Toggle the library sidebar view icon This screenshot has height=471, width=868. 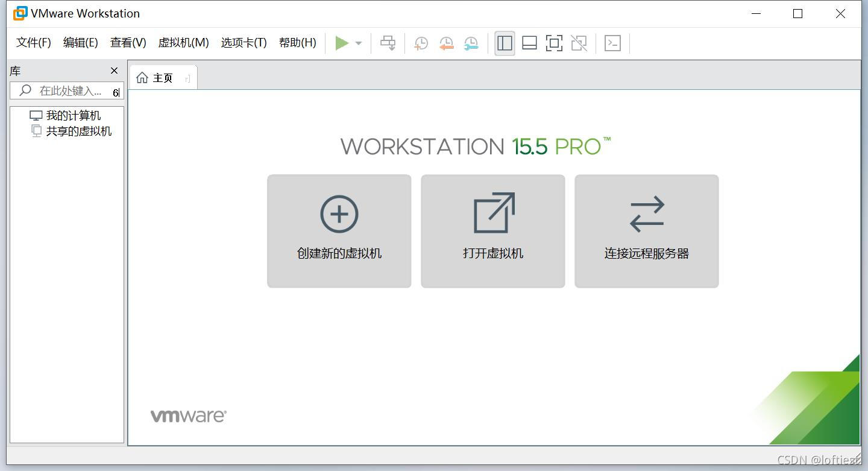pyautogui.click(x=505, y=43)
